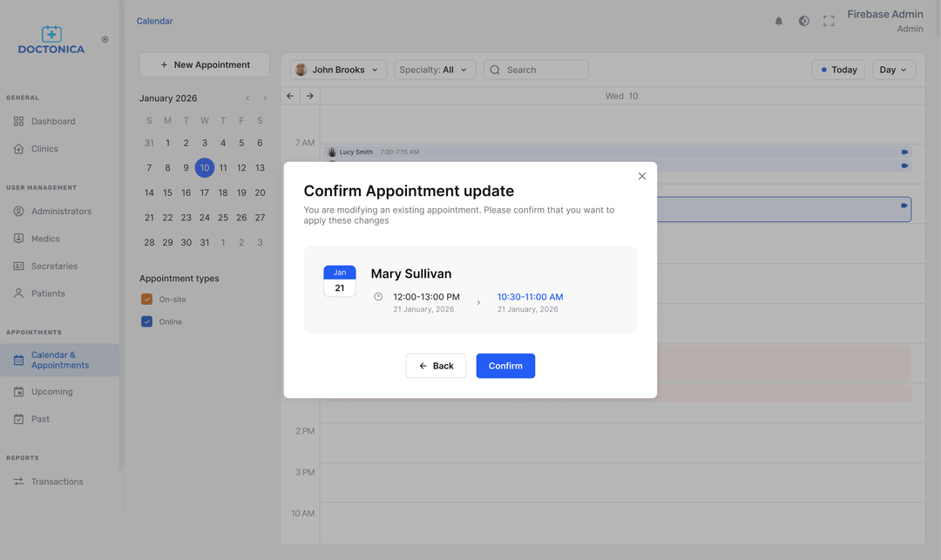Open Day view dropdown
Image resolution: width=941 pixels, height=560 pixels.
894,70
